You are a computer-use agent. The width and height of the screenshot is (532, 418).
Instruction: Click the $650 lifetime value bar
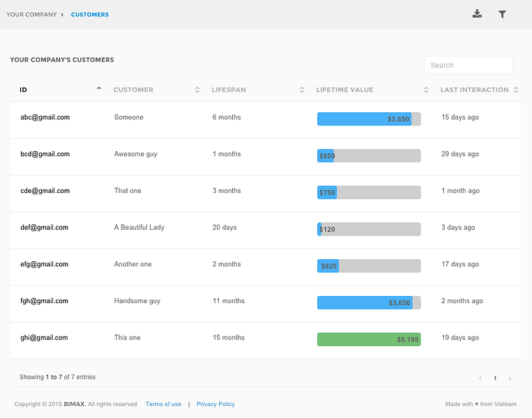pos(369,155)
